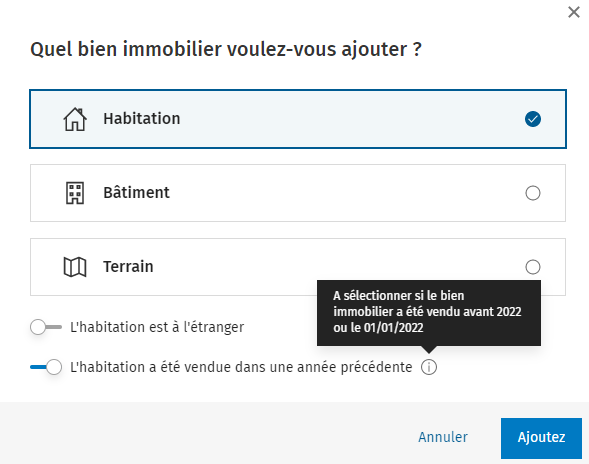Select the Bâtiment radio button
This screenshot has height=464, width=589.
tap(533, 193)
